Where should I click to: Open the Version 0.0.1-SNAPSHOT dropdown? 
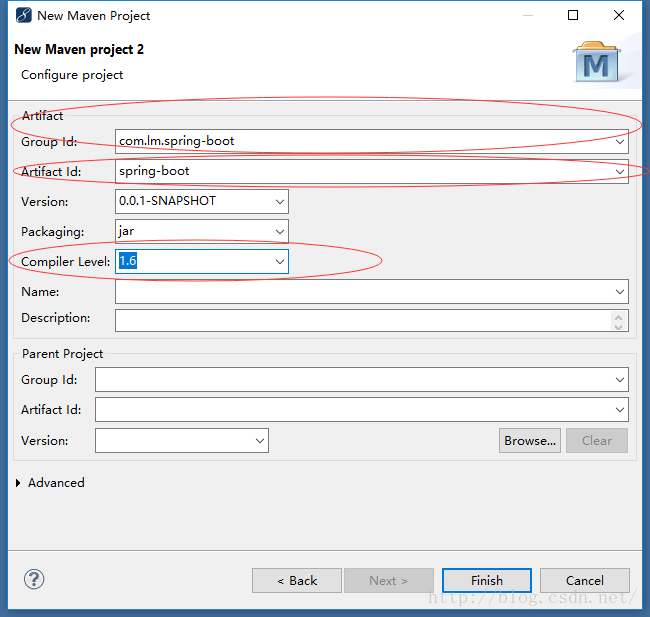279,201
